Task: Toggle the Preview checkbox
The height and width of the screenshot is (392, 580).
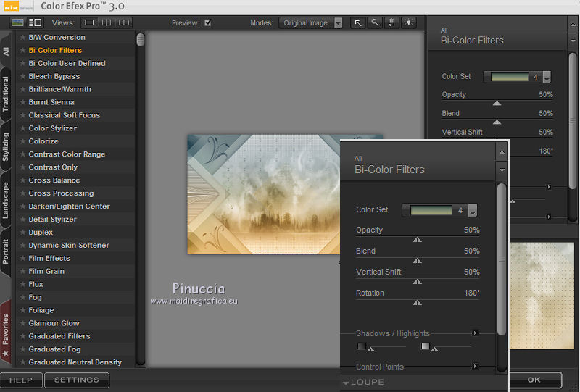Action: 208,22
